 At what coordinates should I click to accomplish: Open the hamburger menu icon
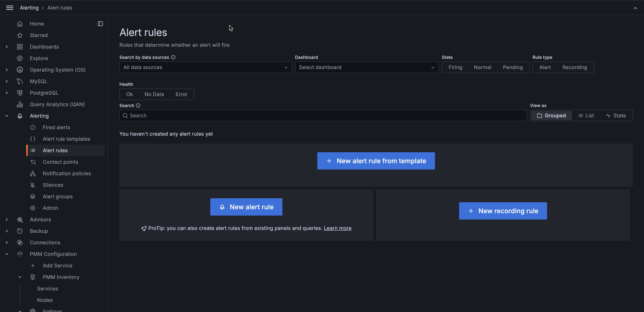pyautogui.click(x=10, y=8)
